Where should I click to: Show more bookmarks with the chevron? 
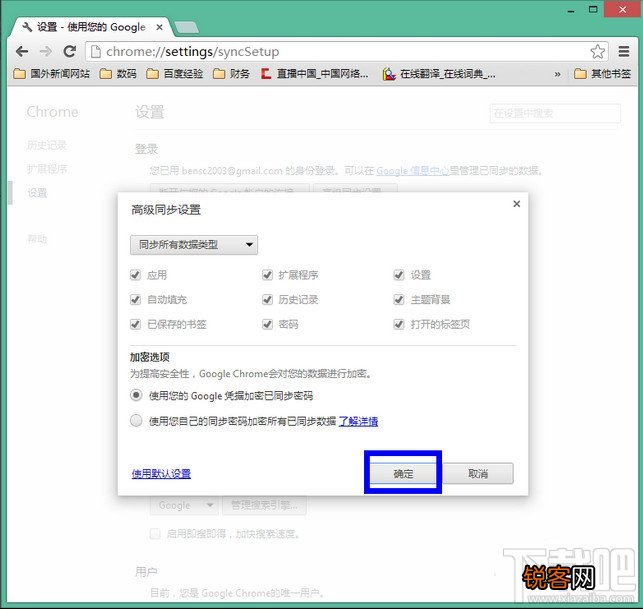click(557, 74)
